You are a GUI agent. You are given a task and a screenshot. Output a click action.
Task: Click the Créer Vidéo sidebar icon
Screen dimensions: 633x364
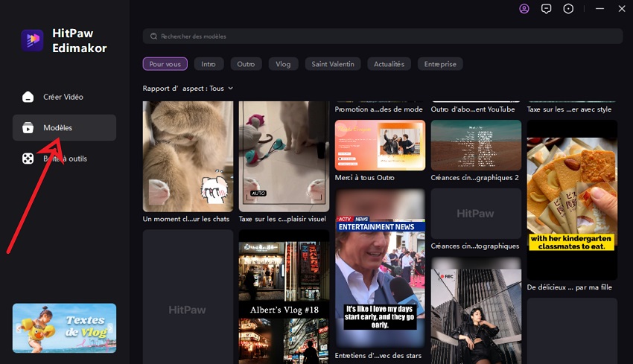click(28, 97)
